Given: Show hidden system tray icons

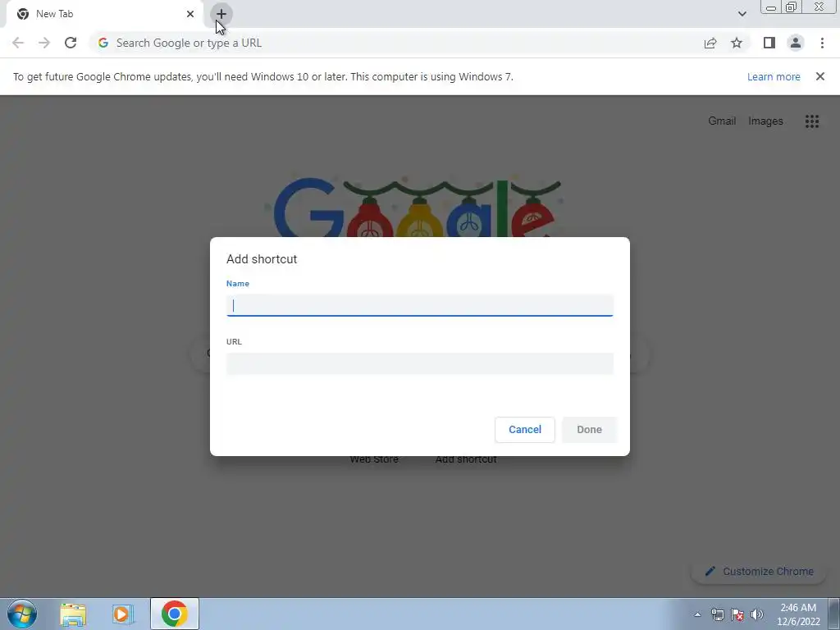Looking at the screenshot, I should (x=697, y=614).
